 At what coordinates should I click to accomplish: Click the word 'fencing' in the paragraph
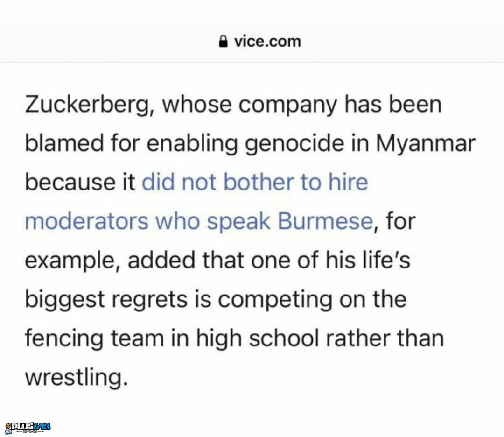pos(64,338)
